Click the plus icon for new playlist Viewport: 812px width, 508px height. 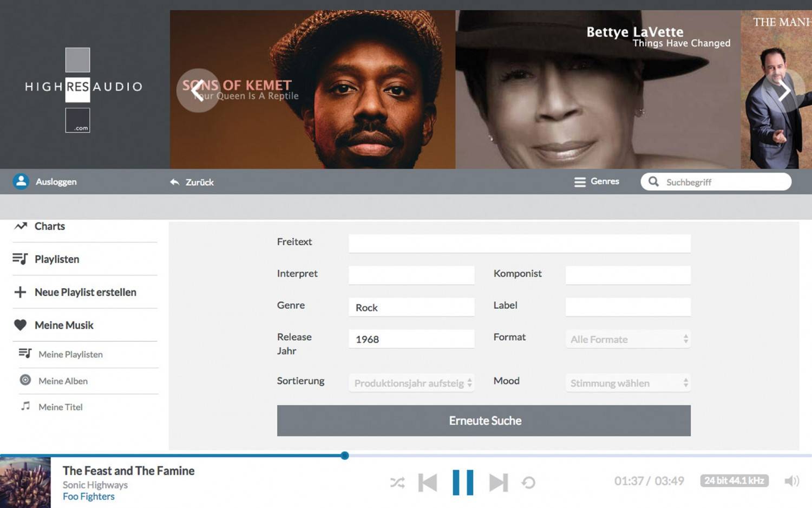click(x=20, y=292)
